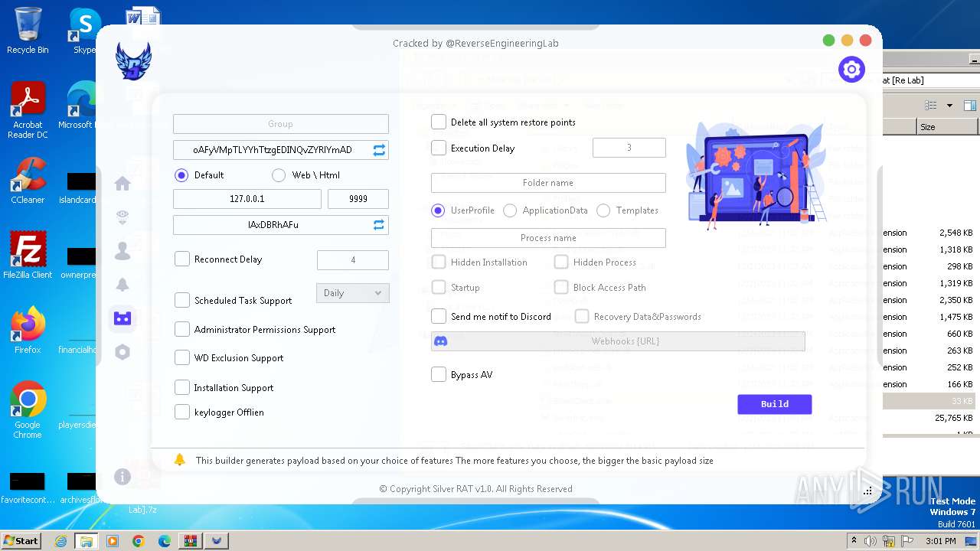Select the Web \ Html radio button
Viewport: 980px width, 551px height.
(279, 175)
